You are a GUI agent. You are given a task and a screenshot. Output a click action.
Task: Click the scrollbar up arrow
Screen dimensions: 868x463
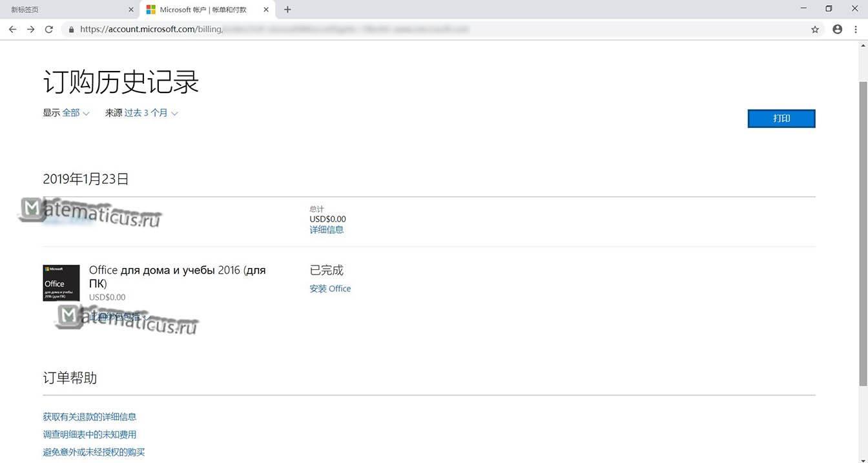(x=863, y=45)
